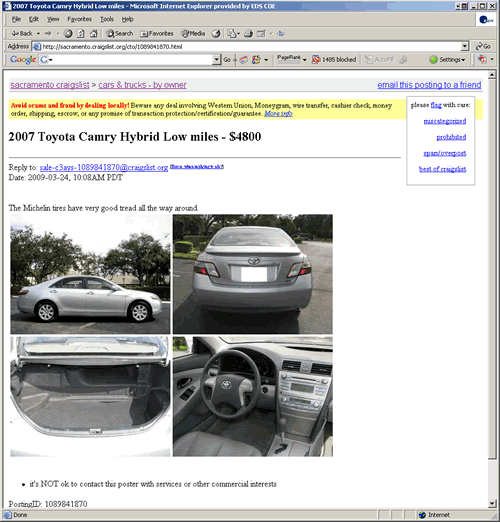
Task: Open the Back button history dropdown
Action: coord(38,33)
